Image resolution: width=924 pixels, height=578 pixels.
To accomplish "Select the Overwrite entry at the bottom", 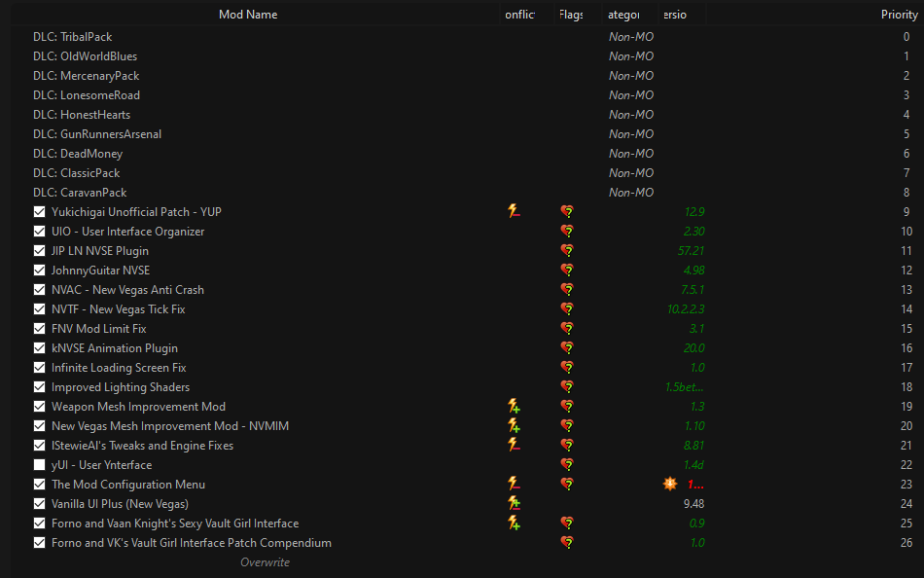I will [x=265, y=561].
